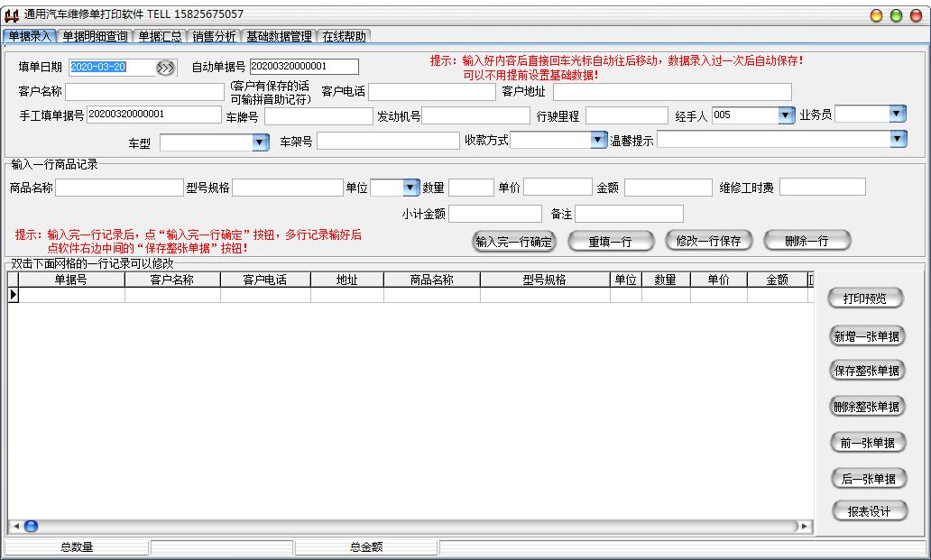Click the grid 客户名称 column header
Viewport: 931px width, 560px height.
pyautogui.click(x=172, y=280)
